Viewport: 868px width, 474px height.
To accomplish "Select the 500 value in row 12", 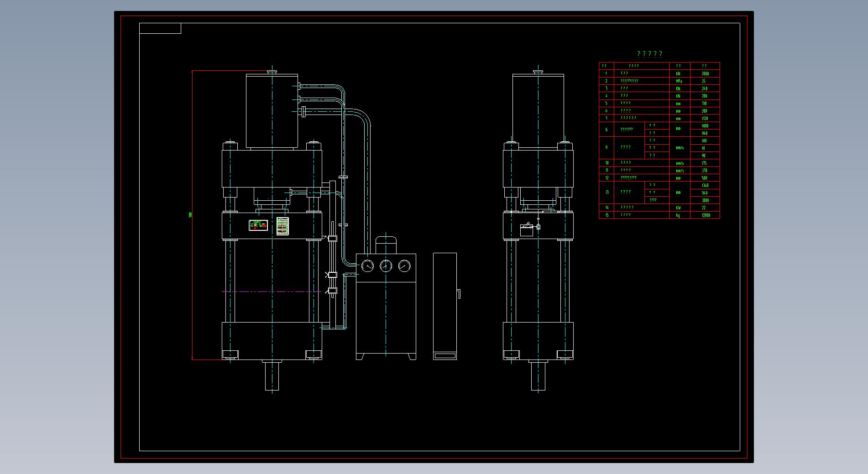I will (x=705, y=178).
